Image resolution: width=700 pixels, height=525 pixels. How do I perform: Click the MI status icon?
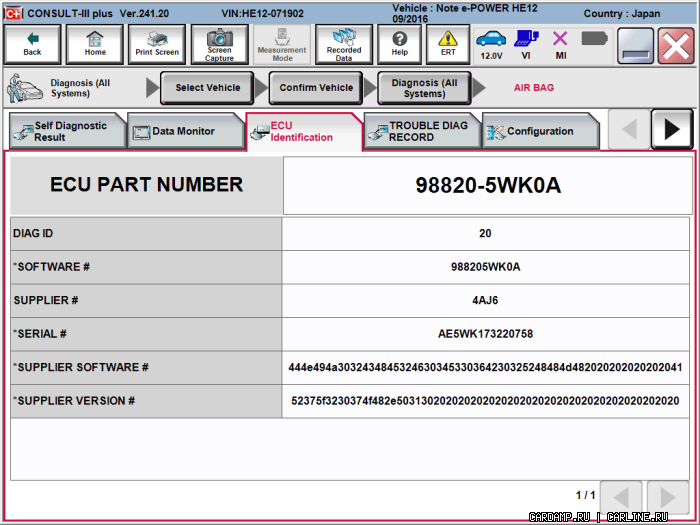[560, 45]
